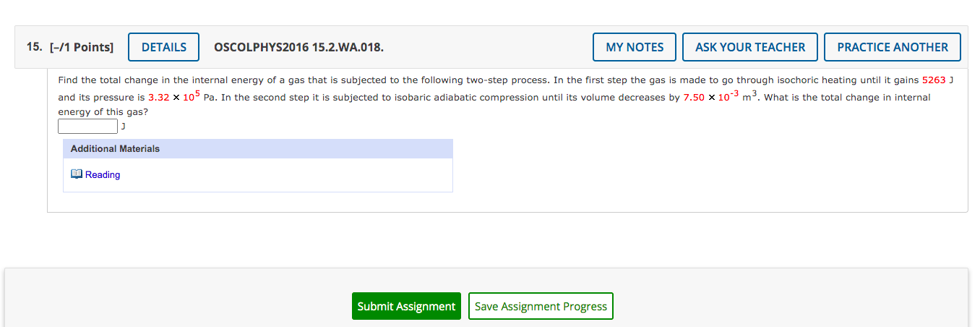
Task: Open the Reading link
Action: (x=103, y=174)
